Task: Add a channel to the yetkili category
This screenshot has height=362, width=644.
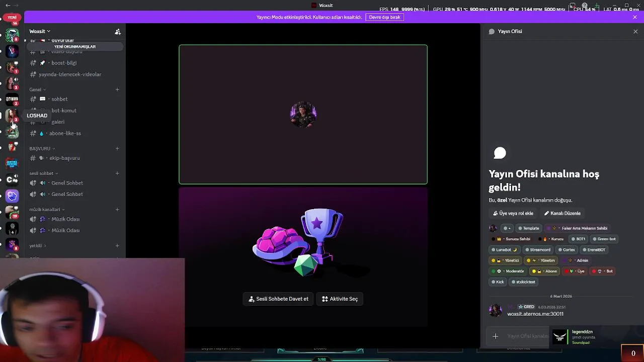Action: point(117,246)
